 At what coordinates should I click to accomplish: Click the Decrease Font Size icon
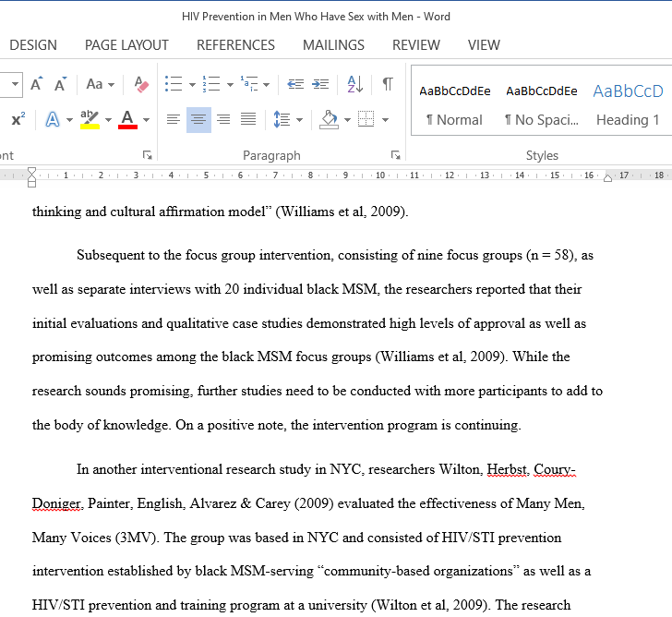pyautogui.click(x=61, y=84)
